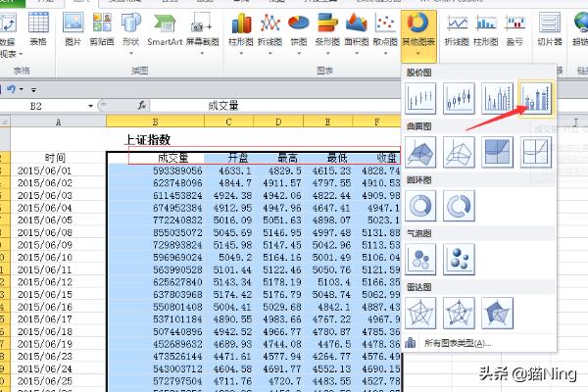
Task: Select Contour surface chart
Action: pyautogui.click(x=497, y=152)
